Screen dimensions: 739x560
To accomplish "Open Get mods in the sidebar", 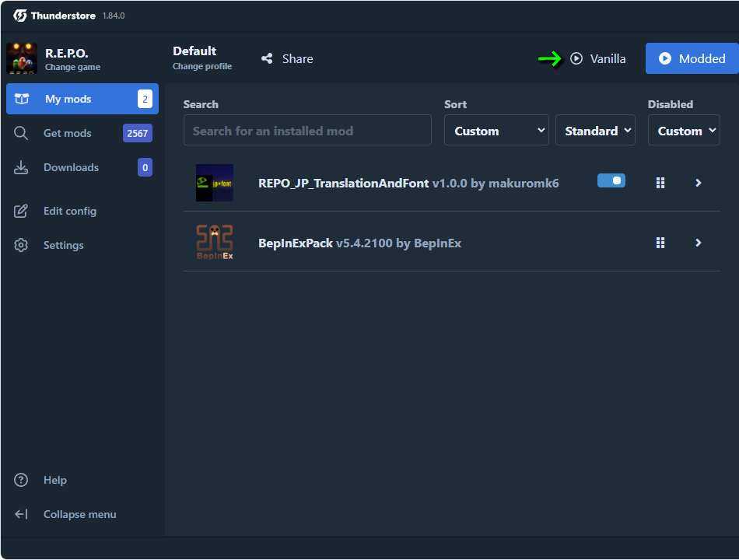I will click(x=82, y=134).
